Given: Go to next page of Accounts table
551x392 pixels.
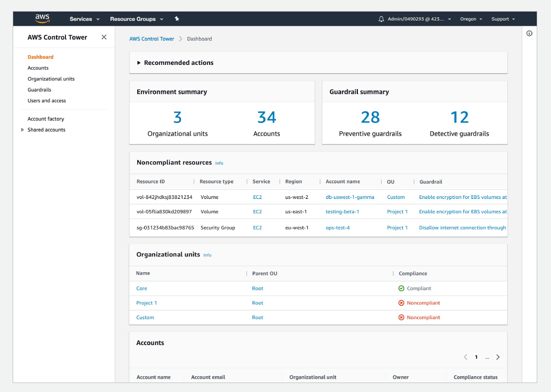Looking at the screenshot, I should point(498,357).
